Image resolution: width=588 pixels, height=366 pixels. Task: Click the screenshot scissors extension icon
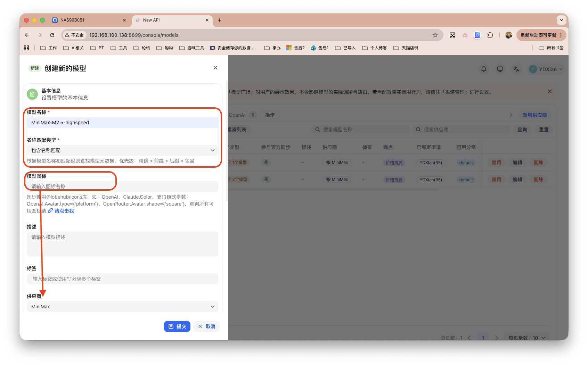452,35
